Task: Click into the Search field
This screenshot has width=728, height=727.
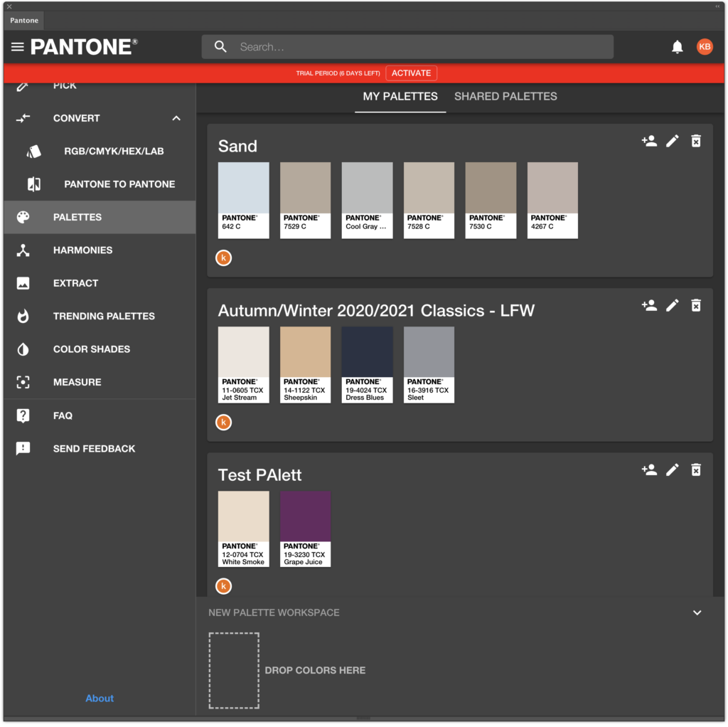Action: pyautogui.click(x=407, y=47)
